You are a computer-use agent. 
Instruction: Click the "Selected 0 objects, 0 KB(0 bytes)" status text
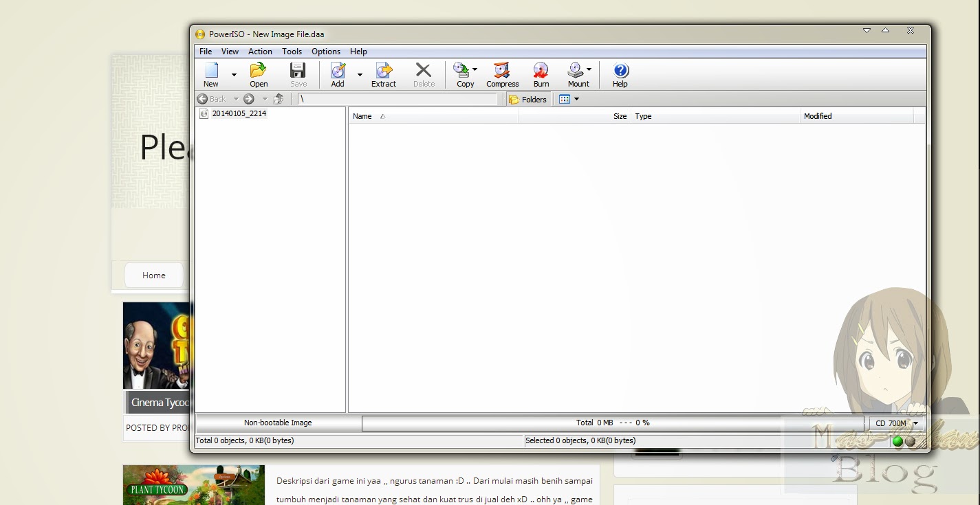tap(580, 440)
